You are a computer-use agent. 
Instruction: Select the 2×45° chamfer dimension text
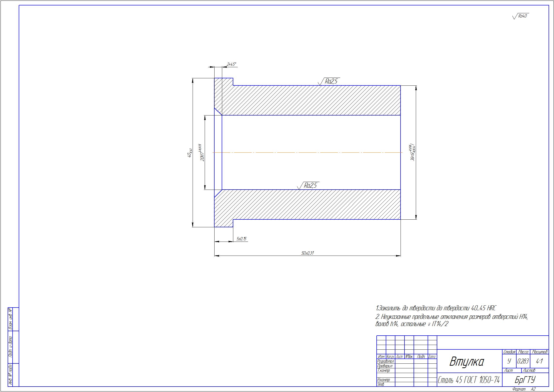[x=231, y=64]
